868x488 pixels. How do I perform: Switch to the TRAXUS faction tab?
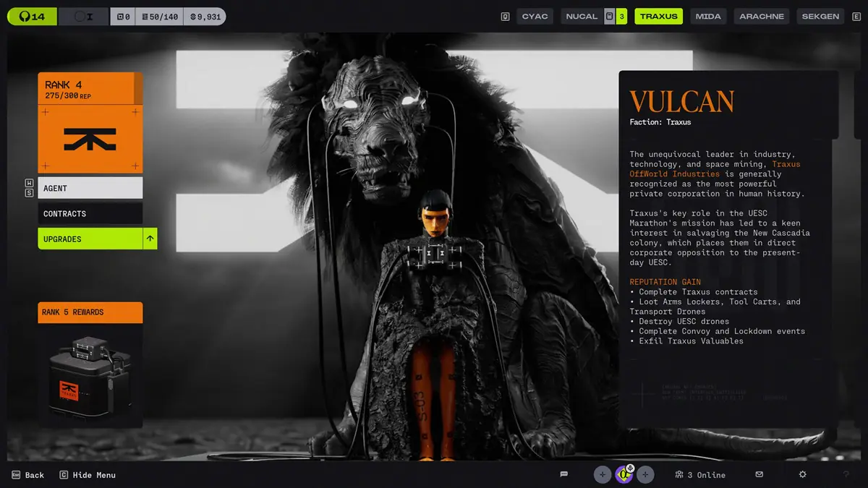pyautogui.click(x=658, y=16)
